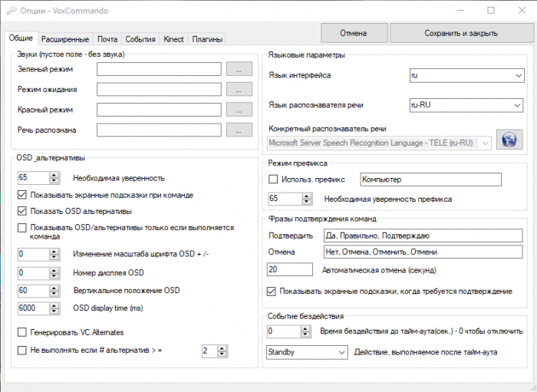
Task: Disable Показать OSD альтернативы checkbox
Action: 21,211
